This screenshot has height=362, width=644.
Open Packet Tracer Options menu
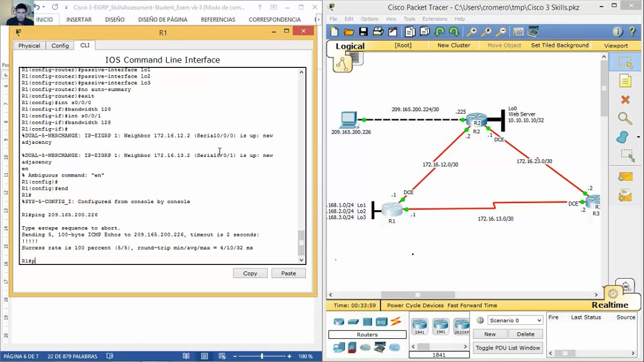[369, 19]
